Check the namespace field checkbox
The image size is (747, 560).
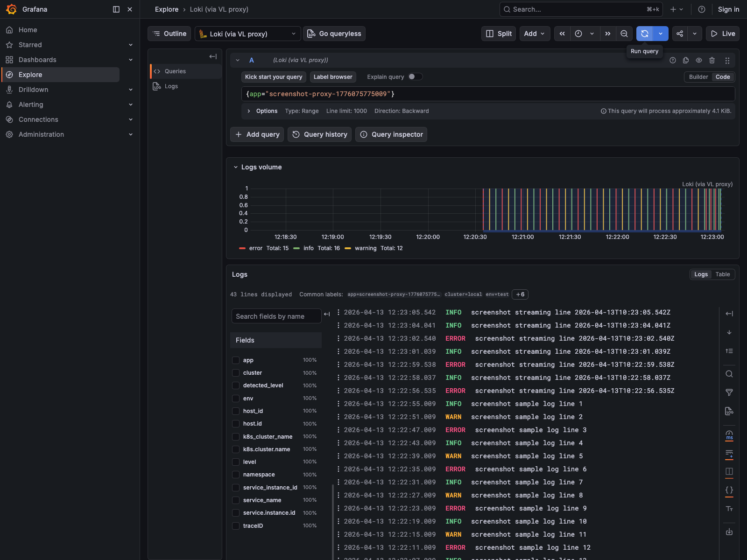point(236,475)
